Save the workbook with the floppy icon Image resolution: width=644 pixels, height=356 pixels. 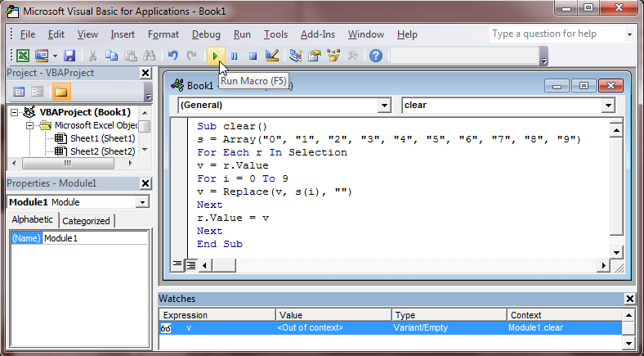(x=69, y=56)
